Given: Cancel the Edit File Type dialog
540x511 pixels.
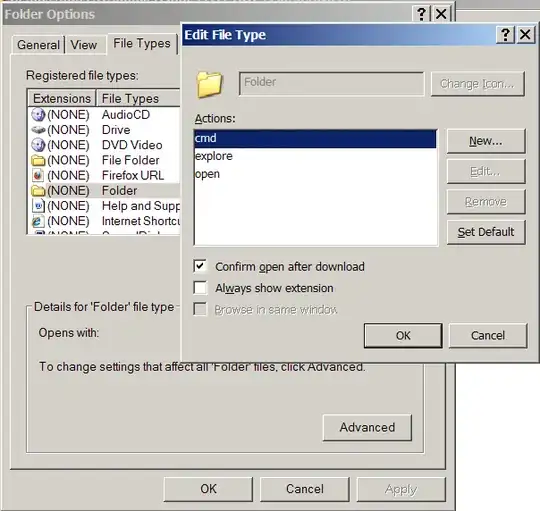Looking at the screenshot, I should [x=488, y=335].
